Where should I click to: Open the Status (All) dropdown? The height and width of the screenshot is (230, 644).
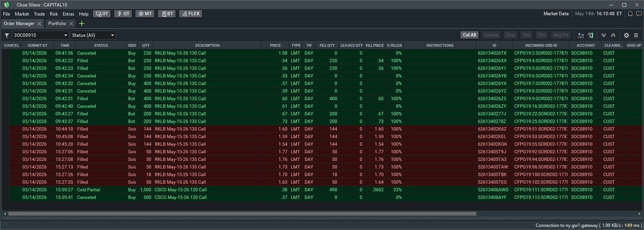[x=93, y=35]
